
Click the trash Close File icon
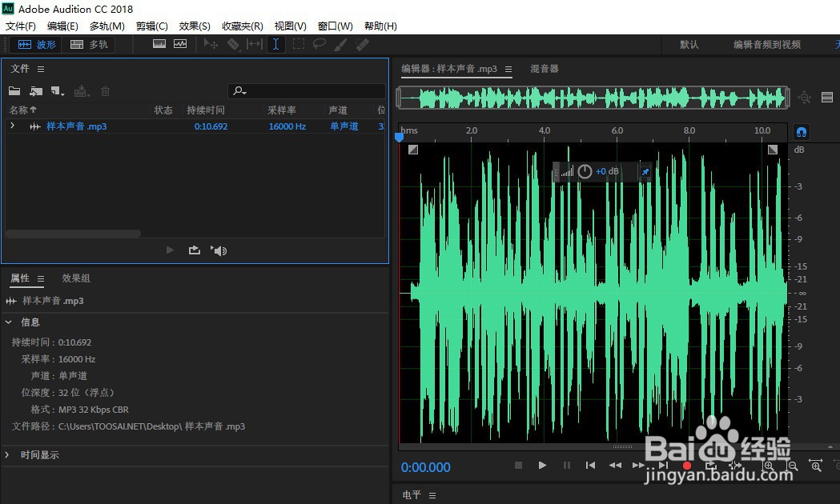tap(106, 91)
